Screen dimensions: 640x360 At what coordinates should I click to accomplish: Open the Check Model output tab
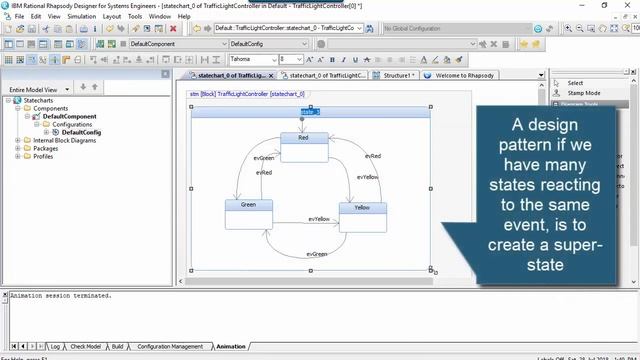(x=86, y=346)
